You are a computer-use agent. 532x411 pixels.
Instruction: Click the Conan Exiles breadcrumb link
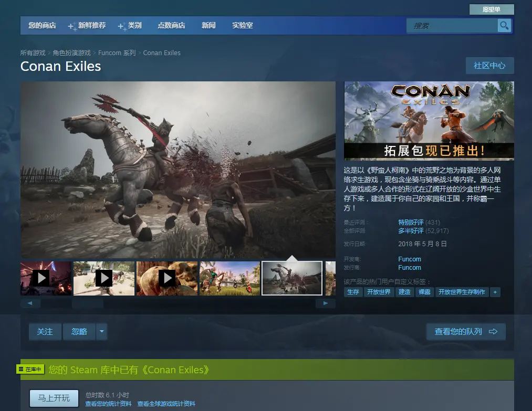[162, 53]
